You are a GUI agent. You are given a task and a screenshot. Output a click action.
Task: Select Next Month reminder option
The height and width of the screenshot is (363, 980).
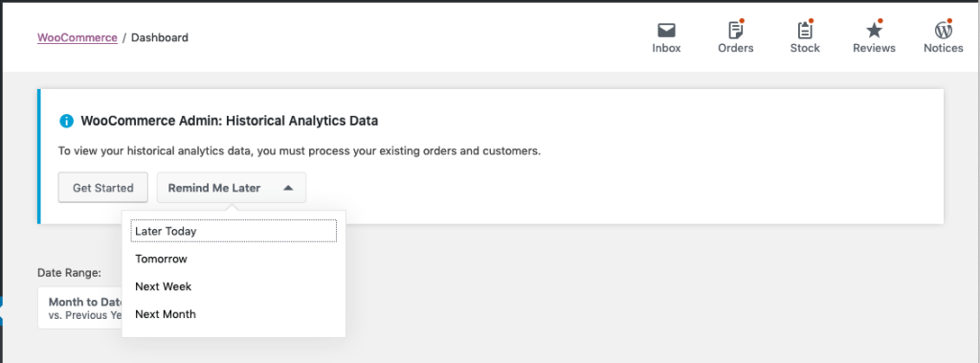pos(234,313)
